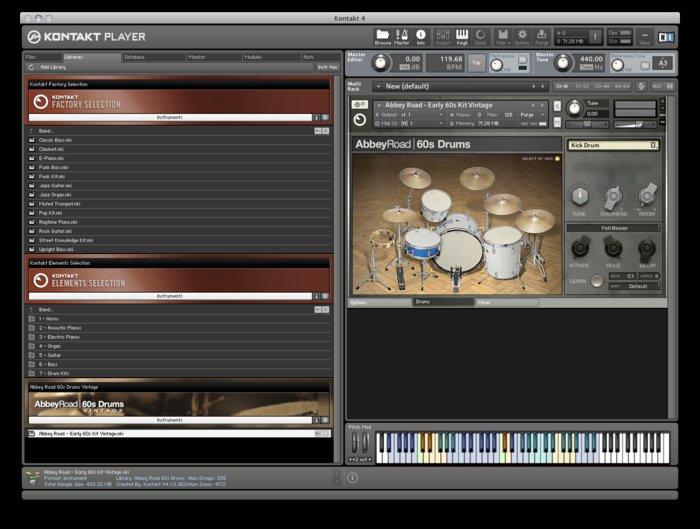The height and width of the screenshot is (529, 700).
Task: Click the View minimize toolbar icon
Action: pos(644,37)
